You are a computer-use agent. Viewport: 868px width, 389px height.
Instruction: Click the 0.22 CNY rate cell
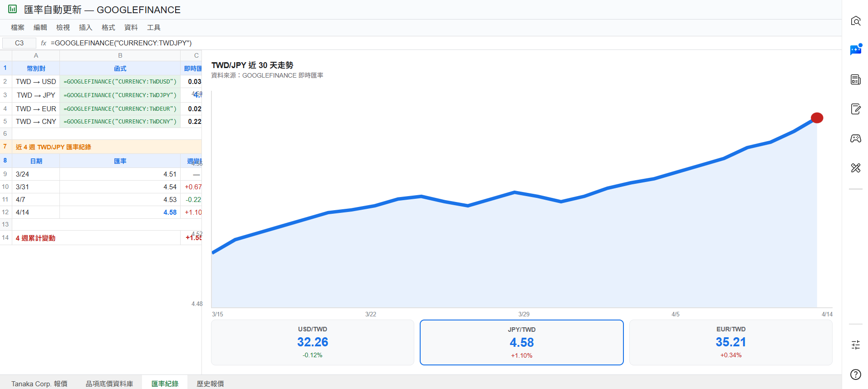pyautogui.click(x=191, y=122)
